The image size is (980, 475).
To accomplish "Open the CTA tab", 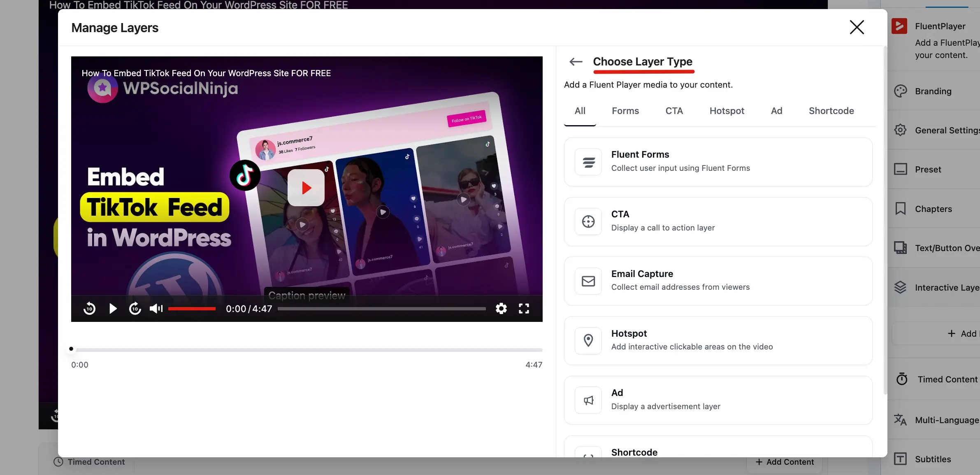I will click(x=674, y=111).
